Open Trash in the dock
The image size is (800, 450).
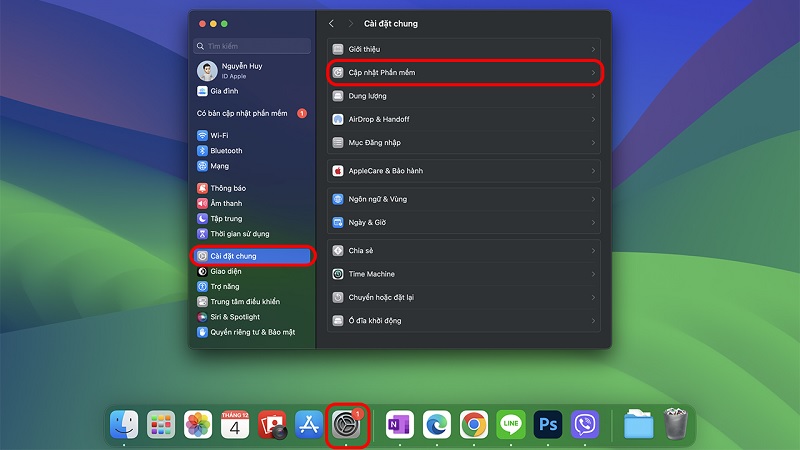[676, 424]
